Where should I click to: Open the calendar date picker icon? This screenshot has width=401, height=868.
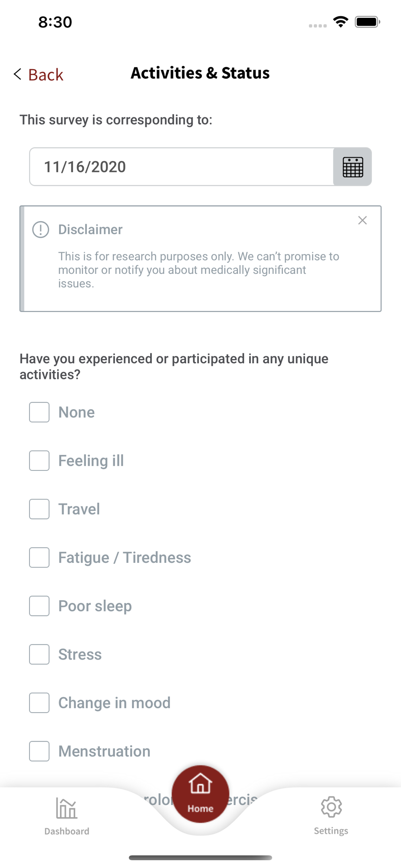[x=352, y=167]
